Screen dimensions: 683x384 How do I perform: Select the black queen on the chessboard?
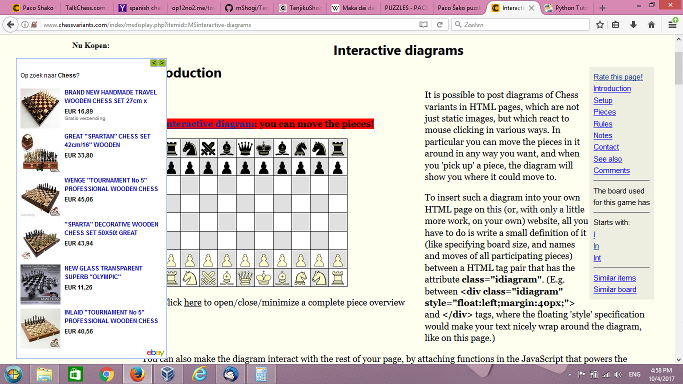[x=245, y=148]
